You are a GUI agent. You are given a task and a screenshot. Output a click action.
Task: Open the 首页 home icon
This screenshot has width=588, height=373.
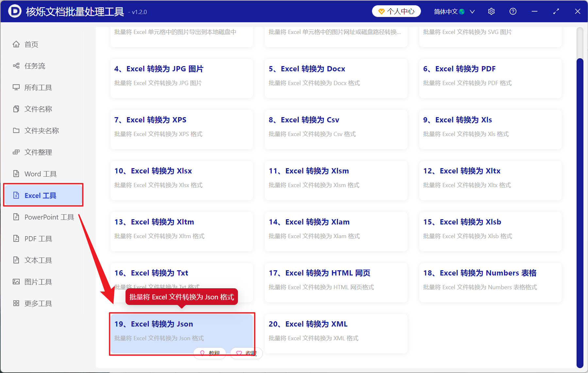tap(16, 44)
